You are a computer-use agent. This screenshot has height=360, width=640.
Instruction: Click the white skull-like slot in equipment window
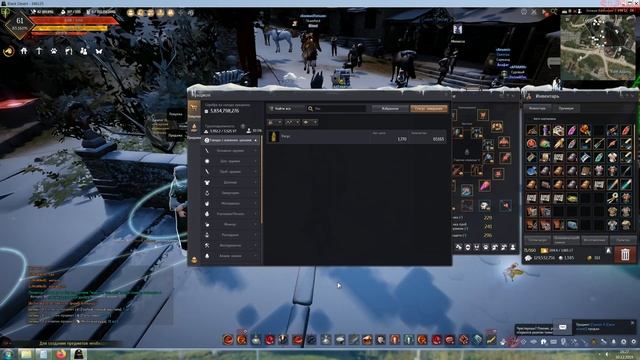(x=484, y=205)
